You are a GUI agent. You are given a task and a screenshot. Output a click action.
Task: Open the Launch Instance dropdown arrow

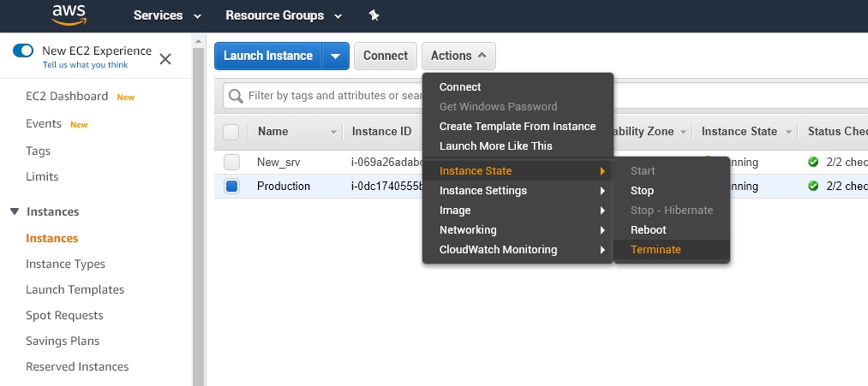click(x=335, y=56)
